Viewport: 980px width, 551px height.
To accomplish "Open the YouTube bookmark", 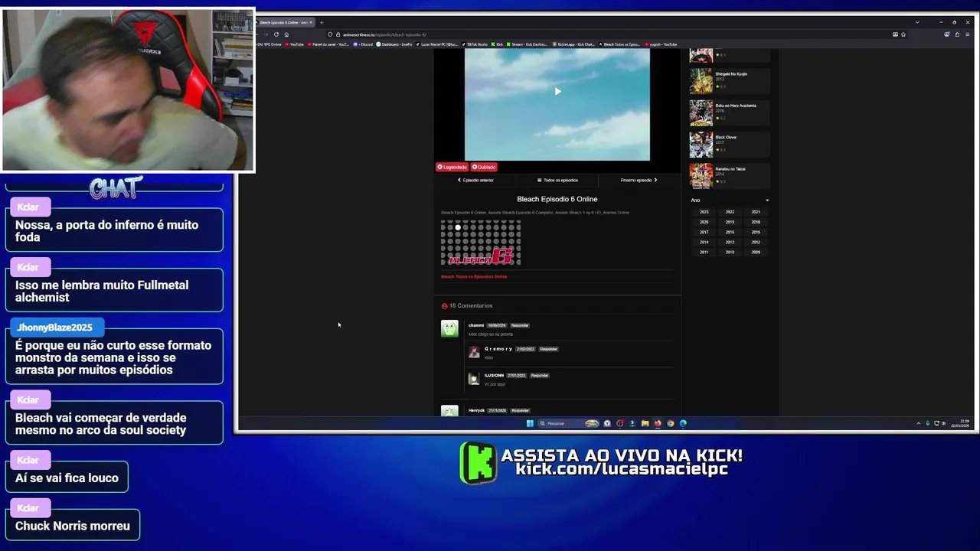I will [x=295, y=44].
